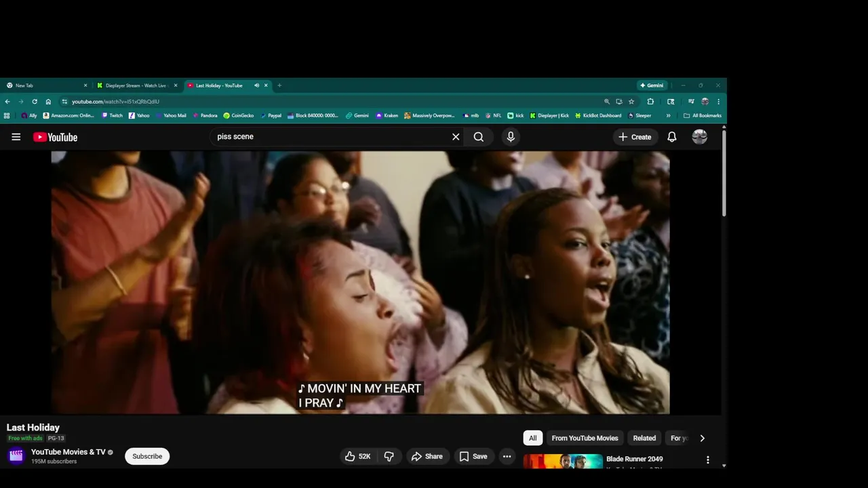The width and height of the screenshot is (868, 488).
Task: Open a new browser tab with plus
Action: click(x=279, y=85)
